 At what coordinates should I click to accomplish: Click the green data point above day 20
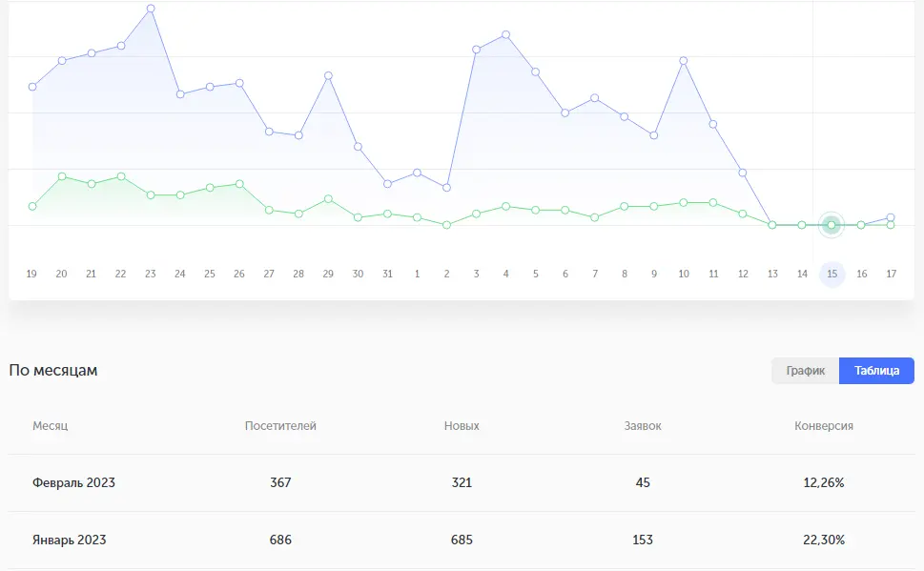pos(62,176)
